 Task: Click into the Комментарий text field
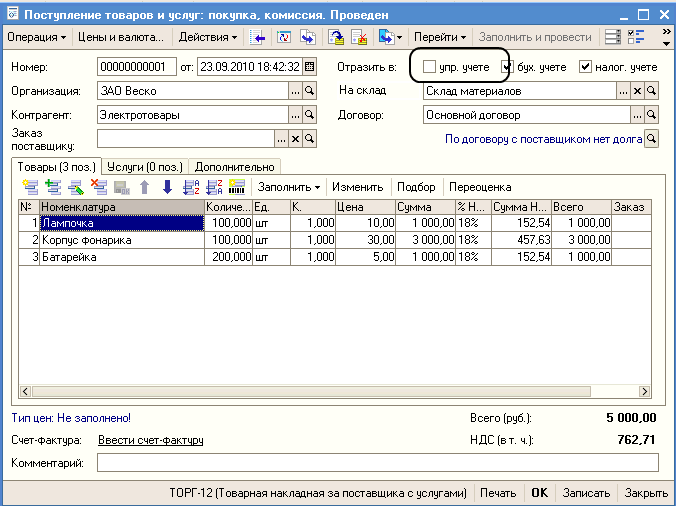(x=378, y=463)
